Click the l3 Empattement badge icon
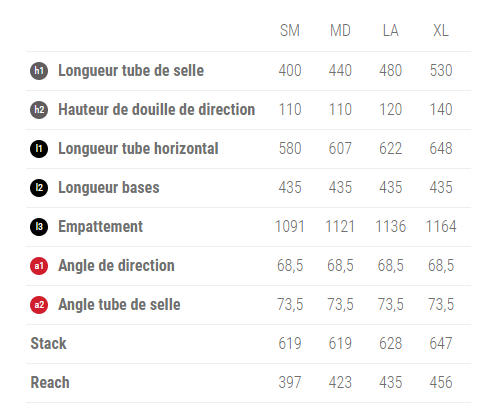 39,227
